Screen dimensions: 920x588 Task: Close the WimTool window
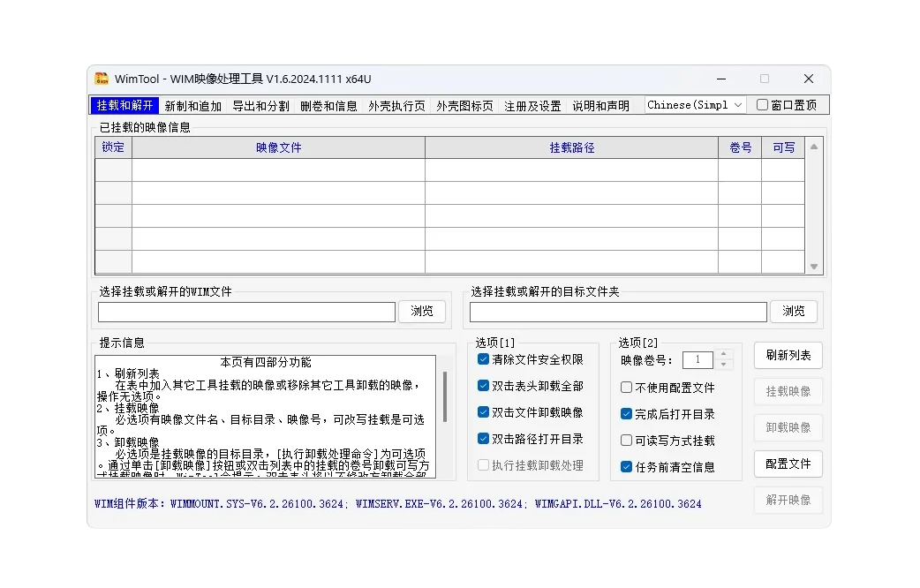click(809, 79)
